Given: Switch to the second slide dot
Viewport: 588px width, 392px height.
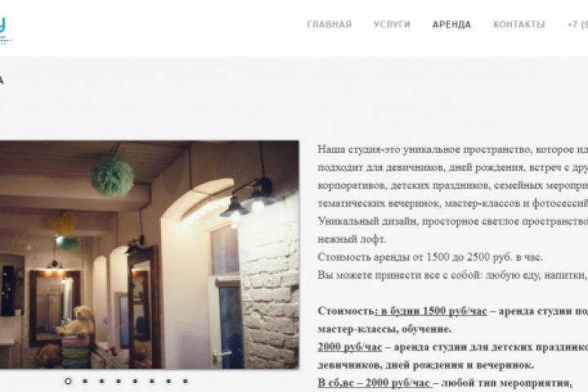Looking at the screenshot, I should coord(85,381).
